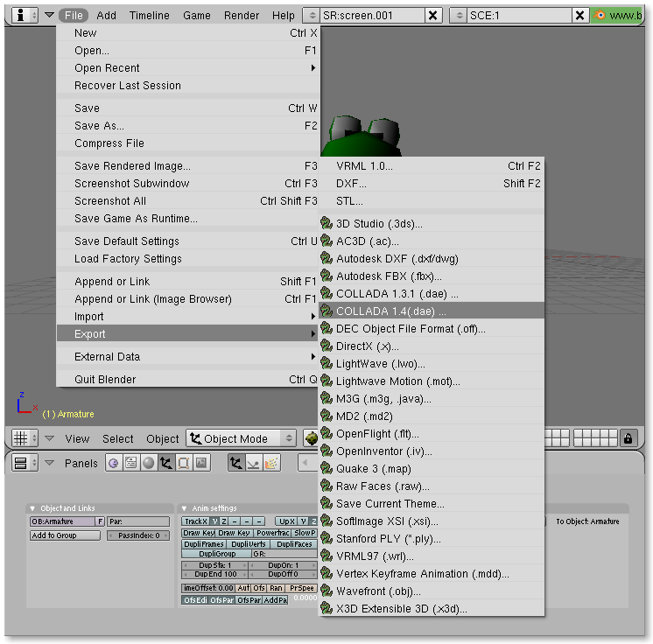
Task: Click the OB:Armature name field
Action: 62,521
